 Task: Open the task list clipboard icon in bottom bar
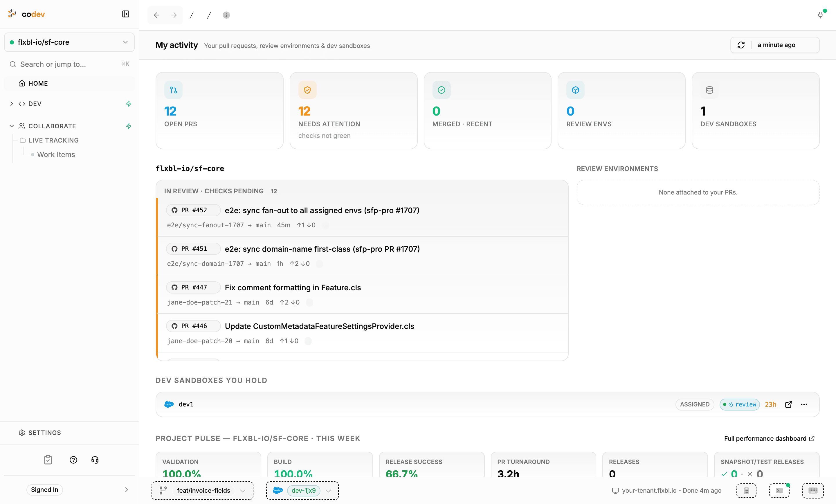point(746,490)
